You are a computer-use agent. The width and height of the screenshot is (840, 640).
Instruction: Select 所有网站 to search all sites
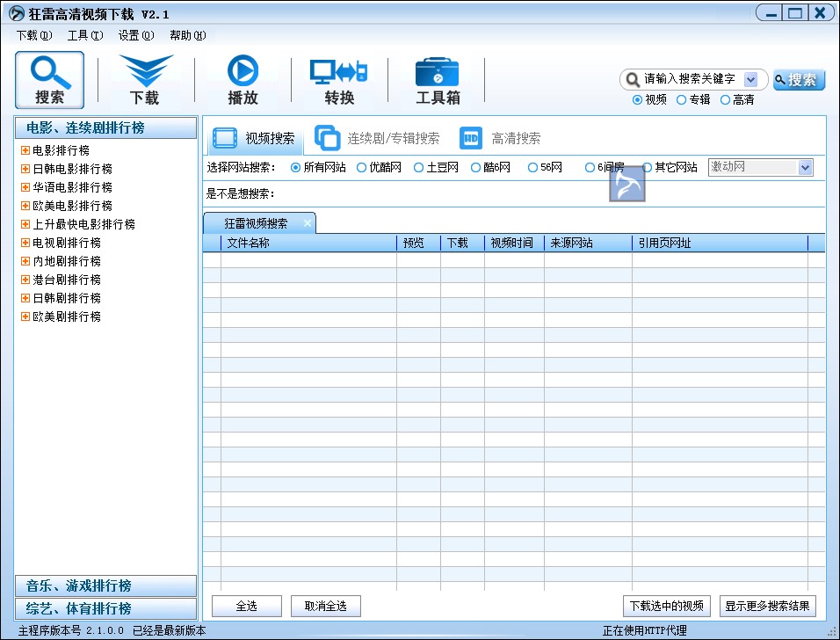click(294, 167)
